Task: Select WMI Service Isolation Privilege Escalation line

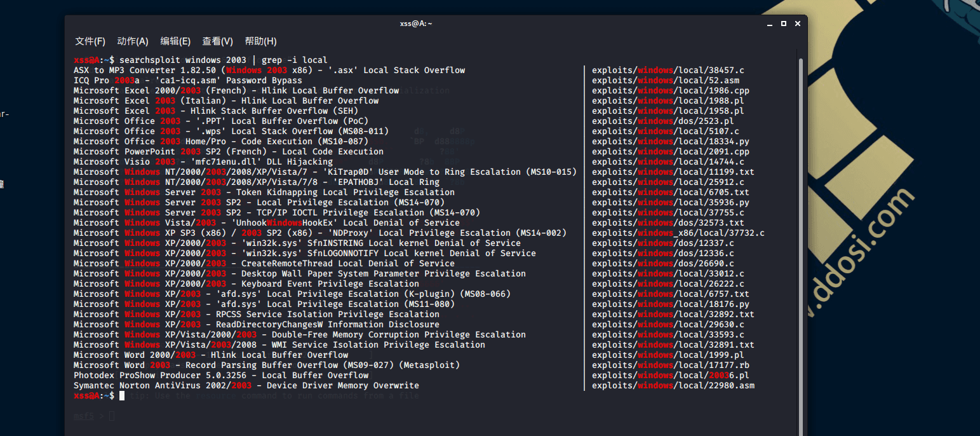Action: click(x=279, y=345)
